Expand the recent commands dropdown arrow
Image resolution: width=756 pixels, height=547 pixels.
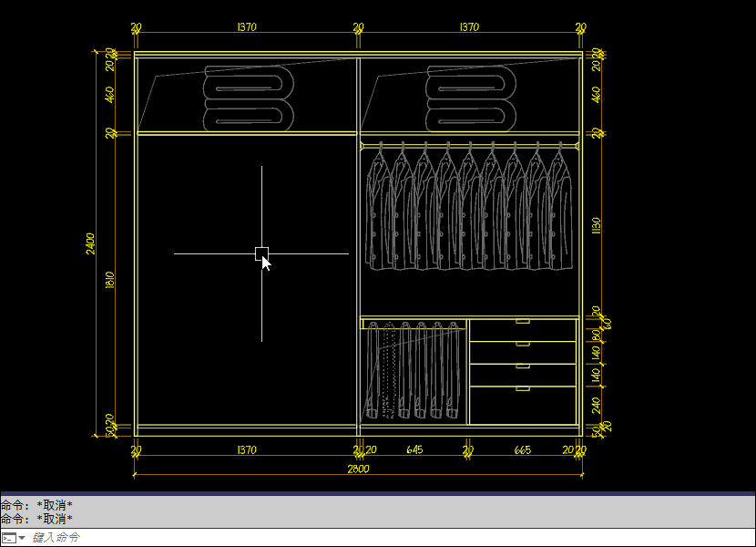coord(22,538)
